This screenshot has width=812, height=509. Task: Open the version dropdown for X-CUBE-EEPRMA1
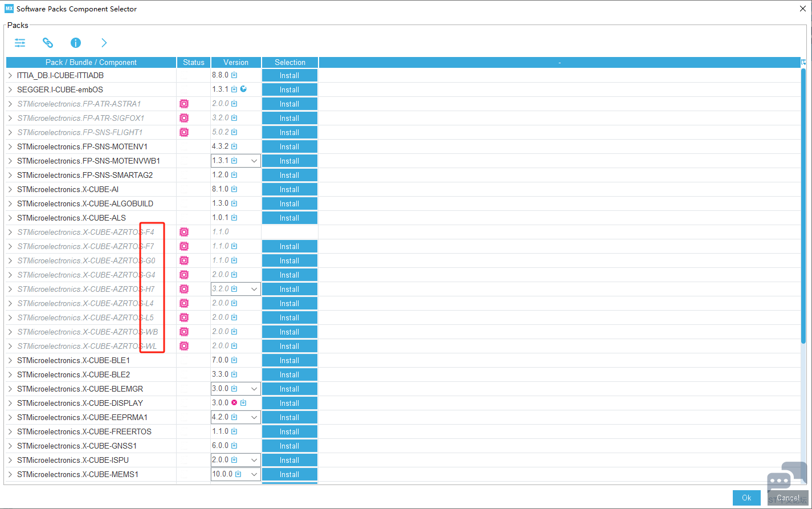click(x=254, y=417)
